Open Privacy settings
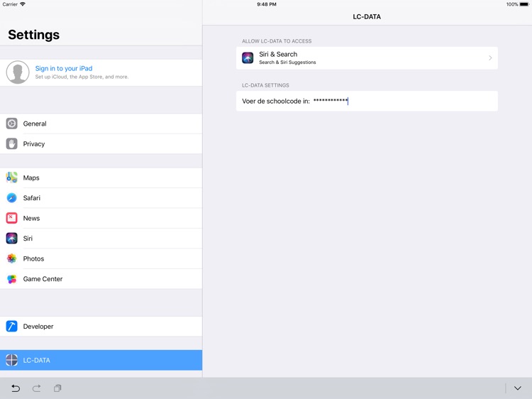This screenshot has width=532, height=399. coord(101,143)
